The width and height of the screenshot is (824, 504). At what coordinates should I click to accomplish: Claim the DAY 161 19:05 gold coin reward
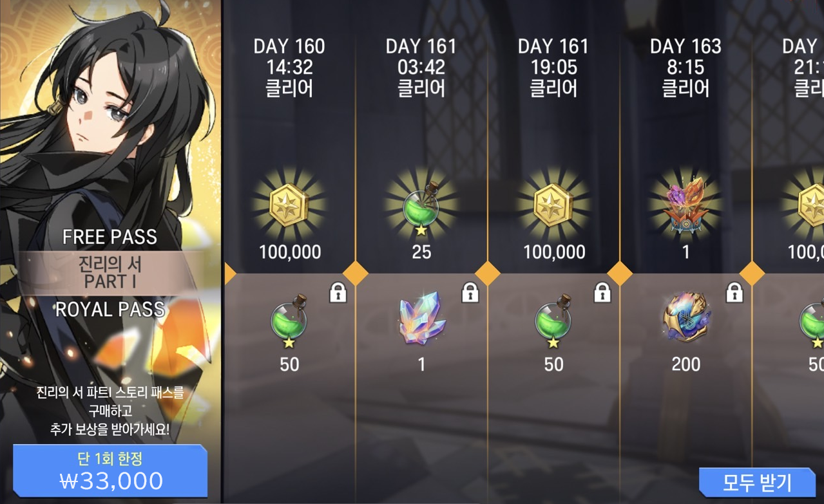pos(553,205)
